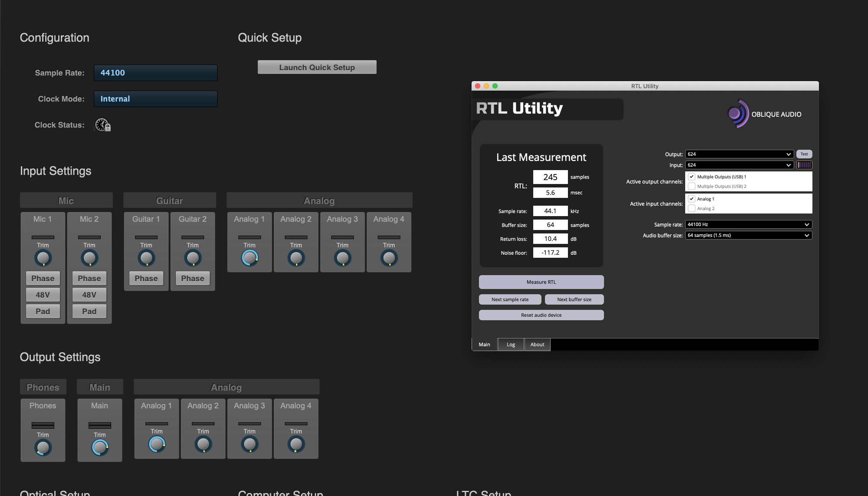Click the Input Analog 1 Trim knob
868x496 pixels.
pyautogui.click(x=250, y=258)
